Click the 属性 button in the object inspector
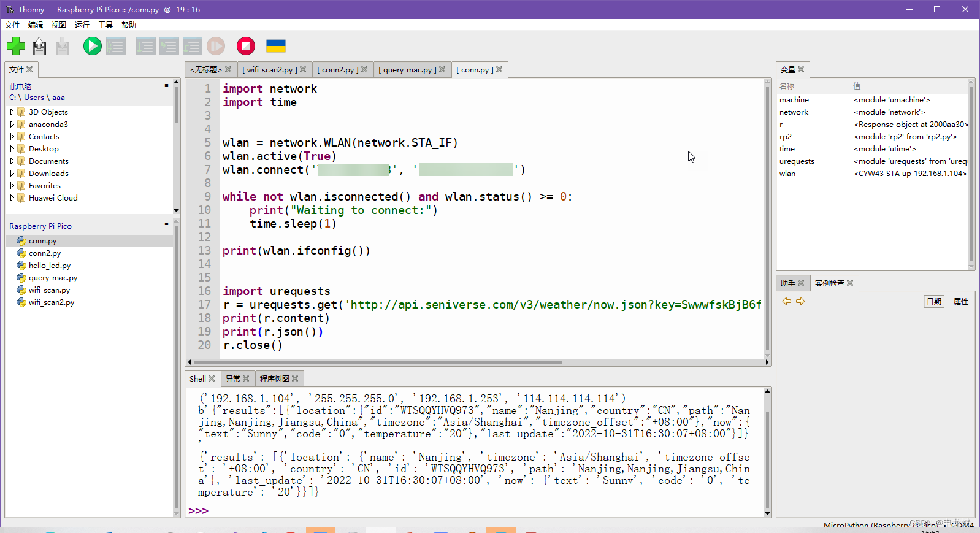This screenshot has height=533, width=980. [961, 301]
